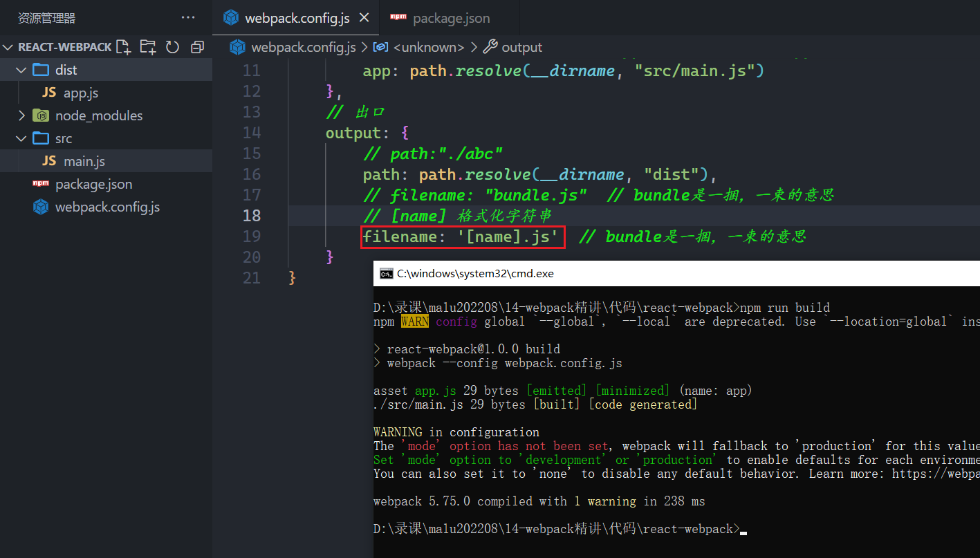
Task: Click the node_modules folder icon
Action: 41,115
